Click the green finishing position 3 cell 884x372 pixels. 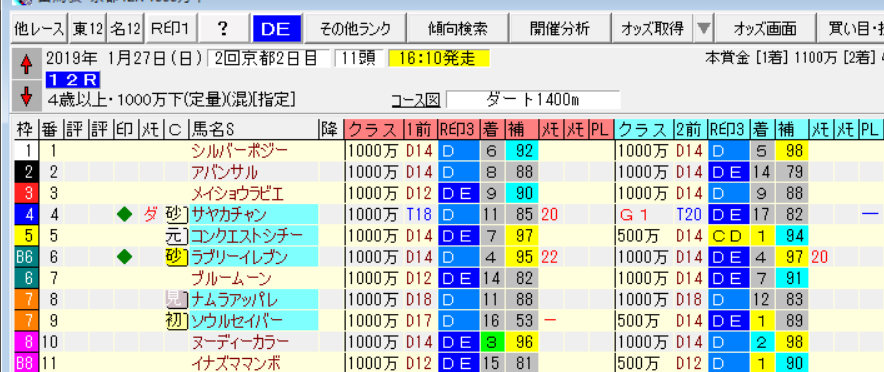(x=492, y=342)
